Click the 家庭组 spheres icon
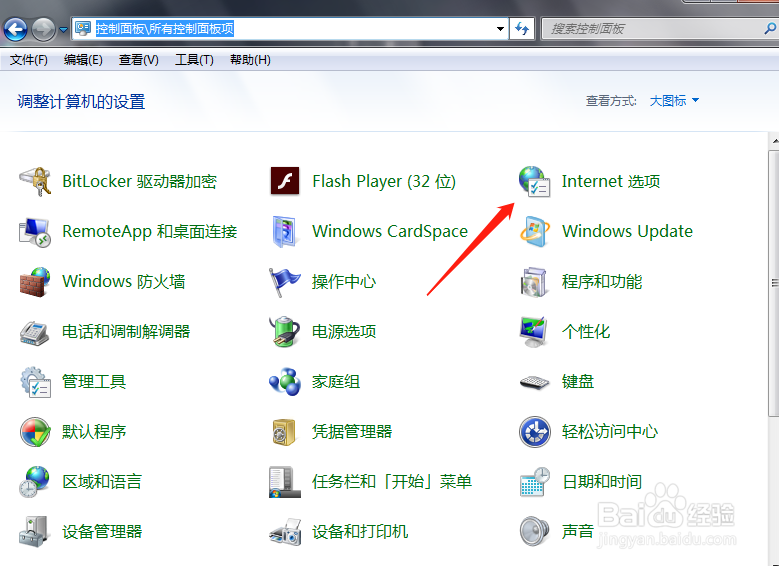The width and height of the screenshot is (779, 566). point(285,382)
